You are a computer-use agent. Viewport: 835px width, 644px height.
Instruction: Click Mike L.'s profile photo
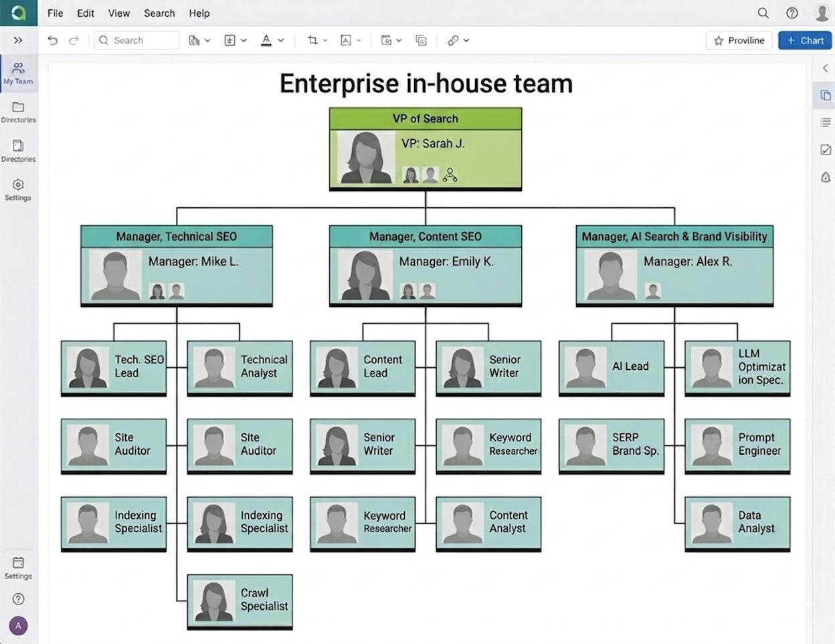[x=115, y=275]
